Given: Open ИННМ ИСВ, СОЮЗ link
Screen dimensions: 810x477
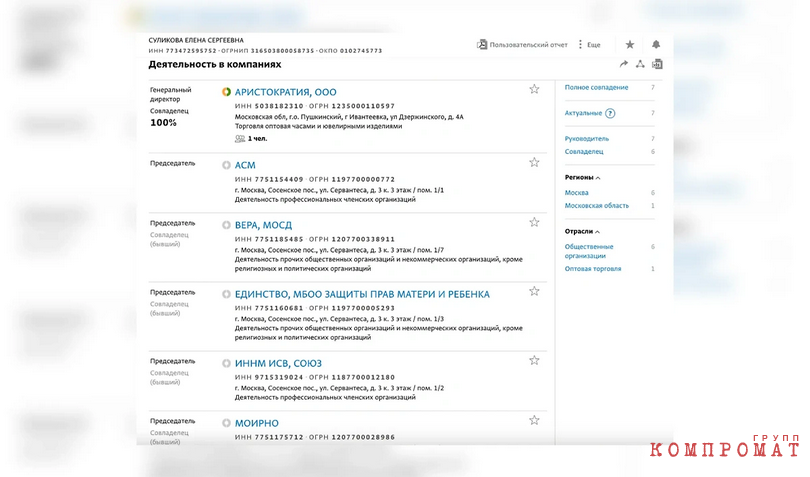Looking at the screenshot, I should (x=278, y=363).
